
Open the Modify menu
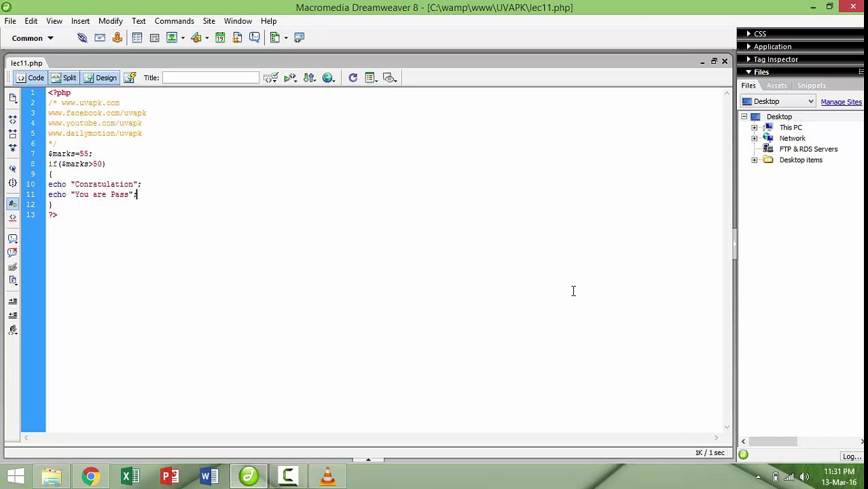click(111, 21)
